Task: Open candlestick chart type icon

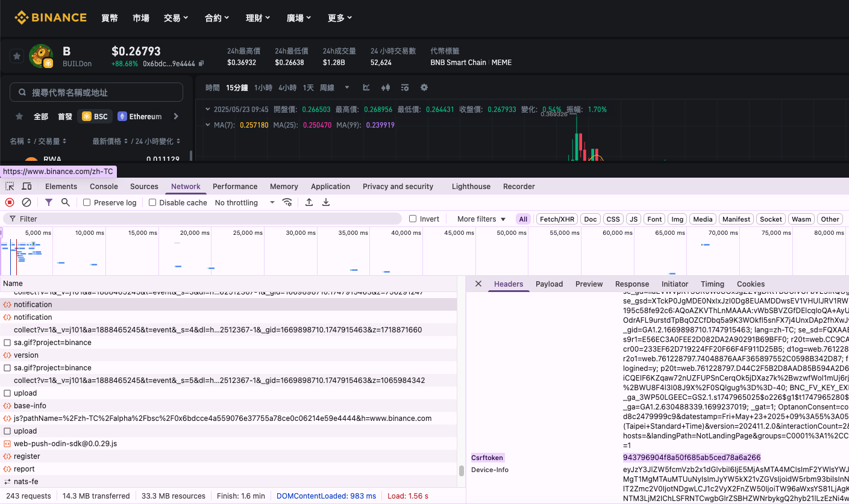Action: (x=386, y=87)
